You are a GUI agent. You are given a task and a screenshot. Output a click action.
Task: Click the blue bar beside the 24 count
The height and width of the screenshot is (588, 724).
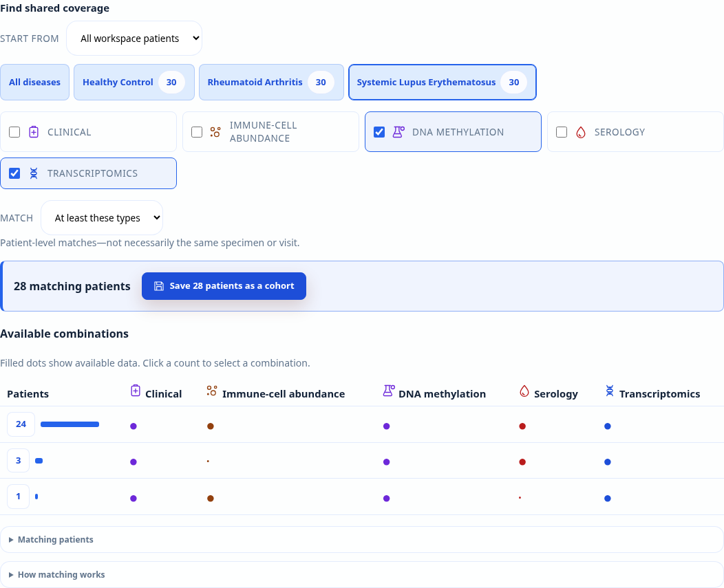click(x=70, y=424)
